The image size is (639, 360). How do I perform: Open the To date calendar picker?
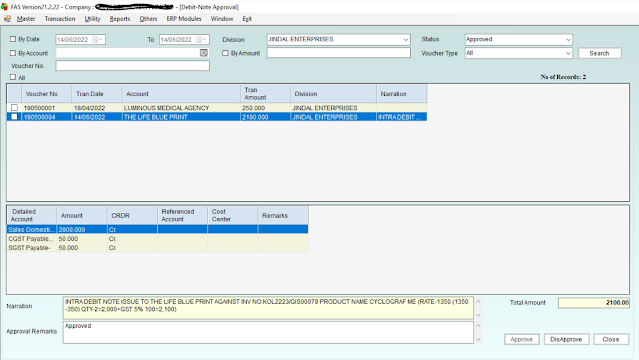tap(201, 40)
